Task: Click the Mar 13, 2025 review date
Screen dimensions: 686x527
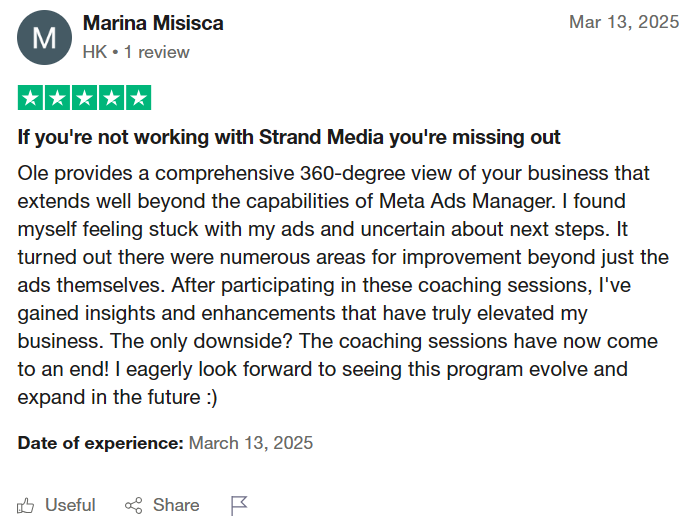Action: click(x=622, y=22)
